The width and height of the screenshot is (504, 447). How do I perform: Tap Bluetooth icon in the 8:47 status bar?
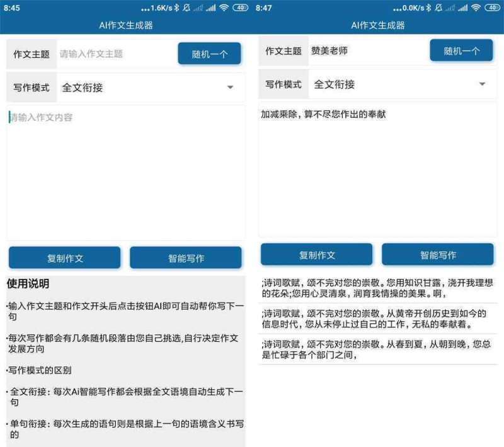(x=428, y=8)
